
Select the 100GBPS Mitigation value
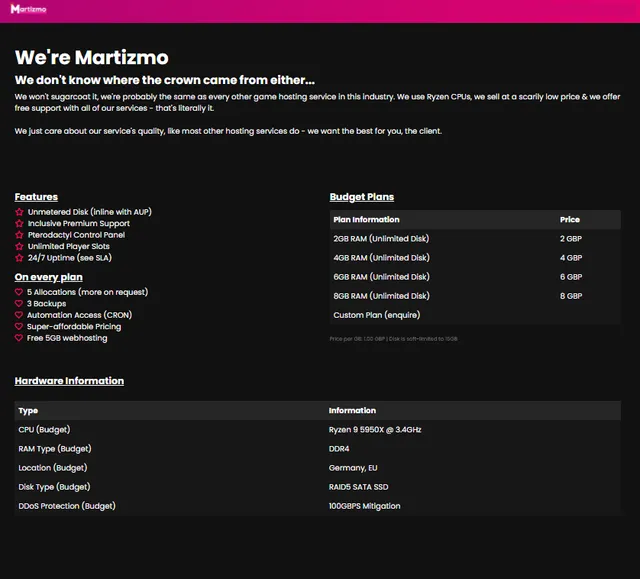click(x=364, y=506)
